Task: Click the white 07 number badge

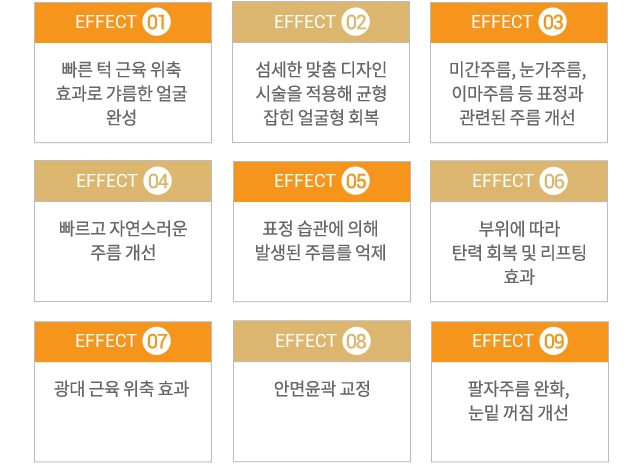Action: coord(156,341)
